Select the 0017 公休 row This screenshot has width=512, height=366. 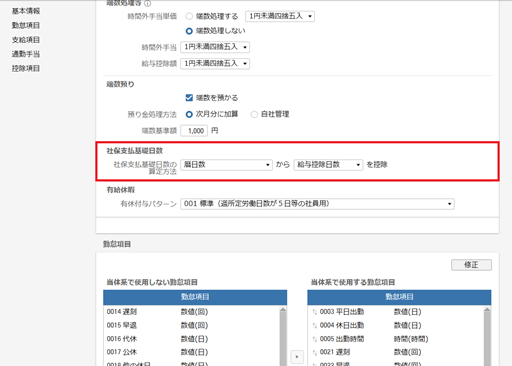(192, 352)
